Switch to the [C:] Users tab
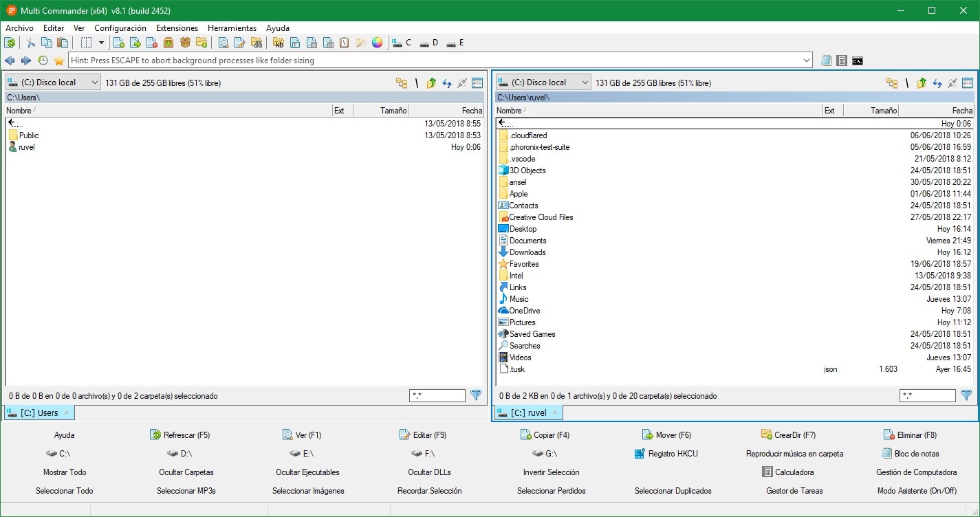This screenshot has width=980, height=517. tap(39, 412)
